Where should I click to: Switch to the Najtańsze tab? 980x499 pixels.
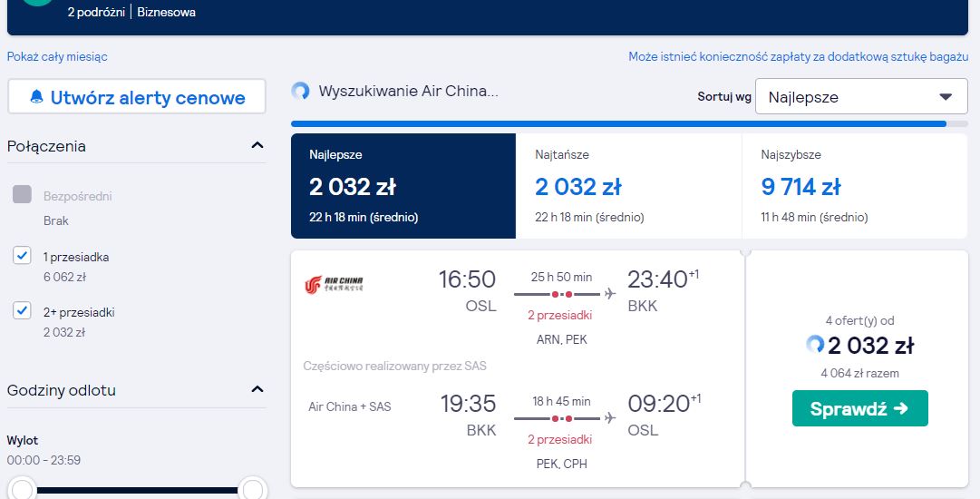pos(629,186)
